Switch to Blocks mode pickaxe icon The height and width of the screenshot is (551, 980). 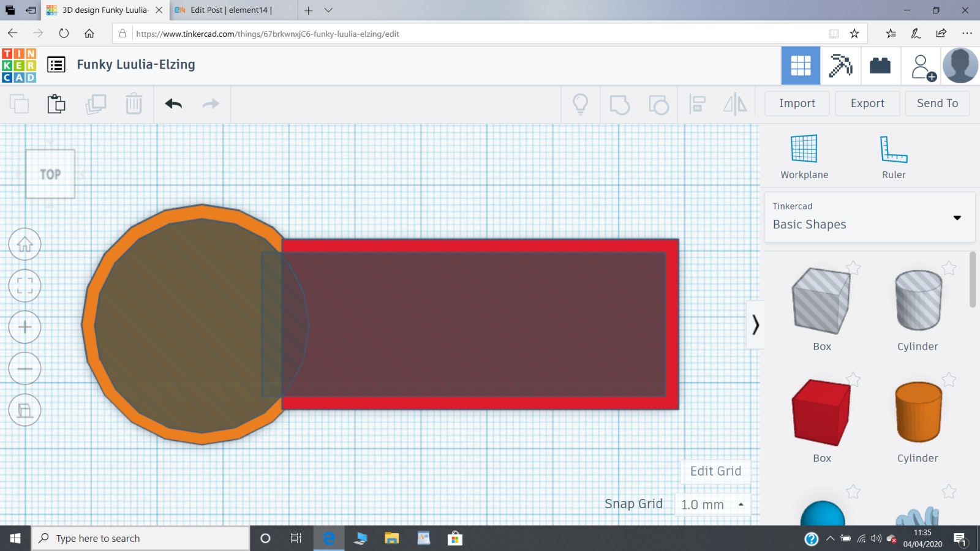[840, 66]
